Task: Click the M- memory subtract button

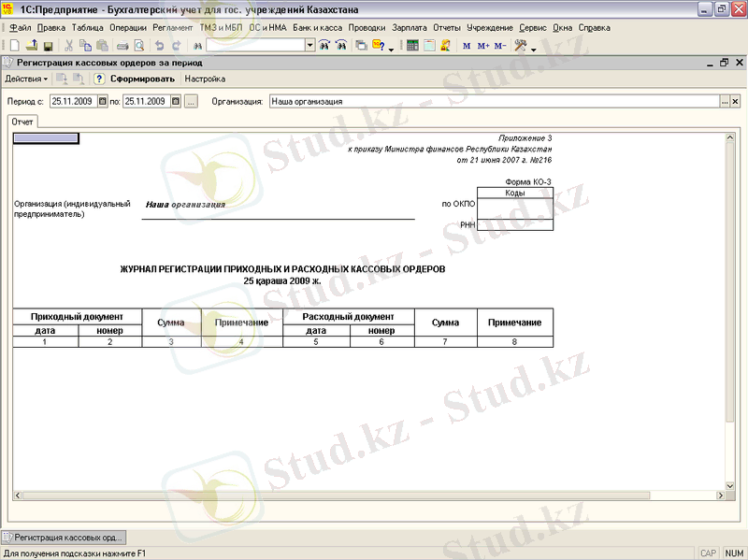Action: coord(500,46)
